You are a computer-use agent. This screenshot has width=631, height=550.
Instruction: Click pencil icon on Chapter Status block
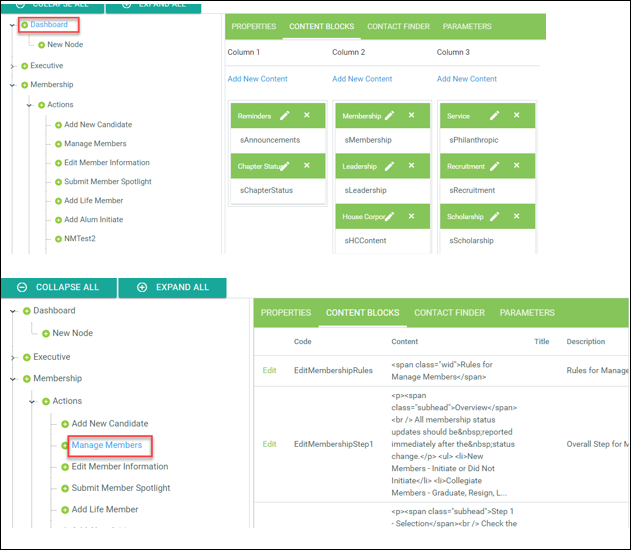pyautogui.click(x=285, y=166)
